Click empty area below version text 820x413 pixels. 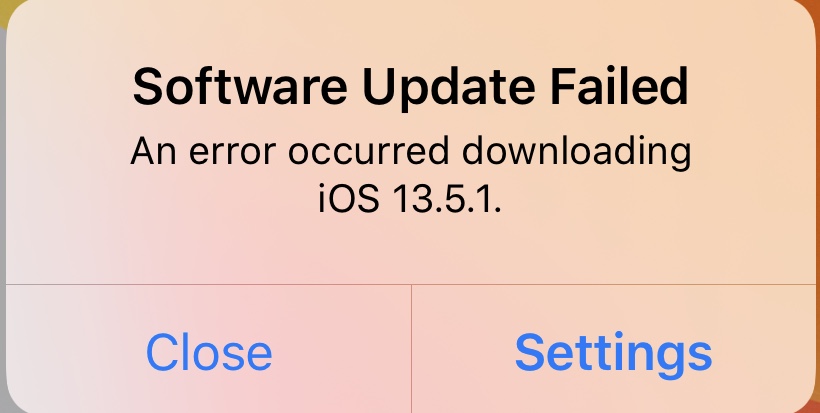[x=411, y=250]
